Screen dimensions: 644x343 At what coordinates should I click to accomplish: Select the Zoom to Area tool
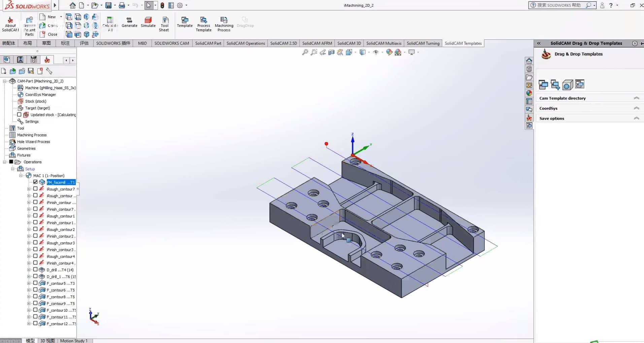pos(314,52)
